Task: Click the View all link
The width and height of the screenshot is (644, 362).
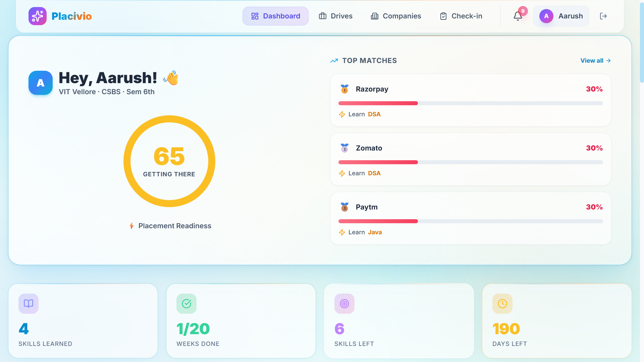Action: pyautogui.click(x=596, y=61)
